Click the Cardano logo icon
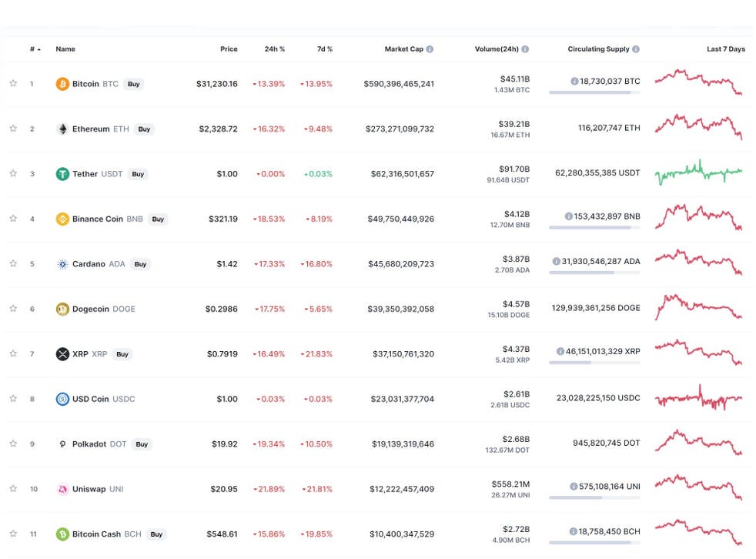 point(62,264)
